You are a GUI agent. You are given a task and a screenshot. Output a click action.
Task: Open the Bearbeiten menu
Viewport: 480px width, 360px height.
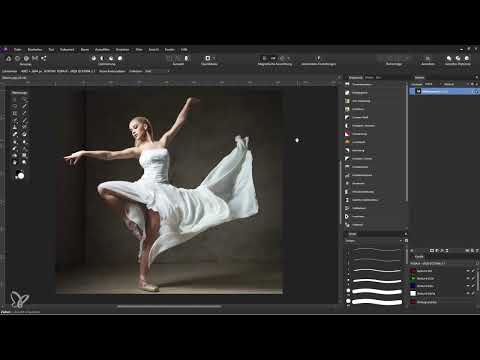[35, 49]
